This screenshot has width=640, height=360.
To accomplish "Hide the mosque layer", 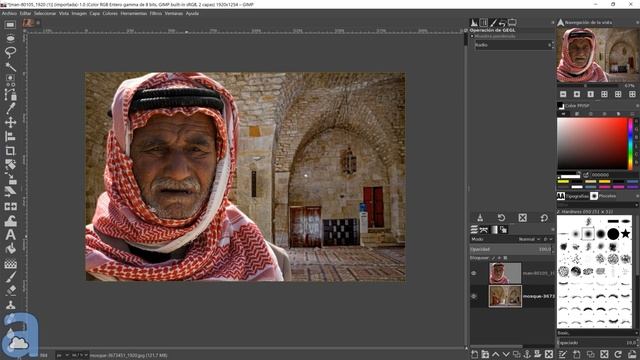I will 474,296.
